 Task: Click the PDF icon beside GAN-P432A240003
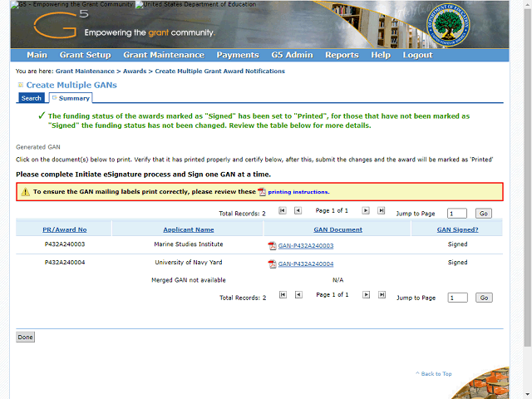point(272,246)
